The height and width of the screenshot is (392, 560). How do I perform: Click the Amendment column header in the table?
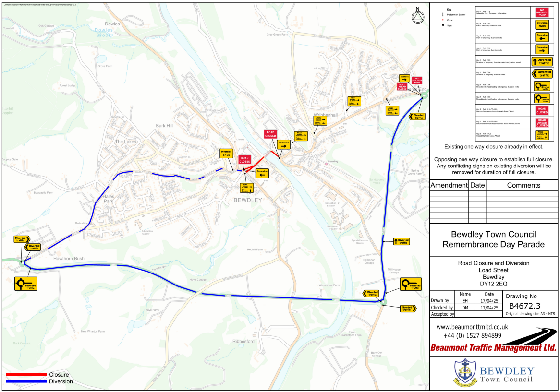pyautogui.click(x=448, y=185)
